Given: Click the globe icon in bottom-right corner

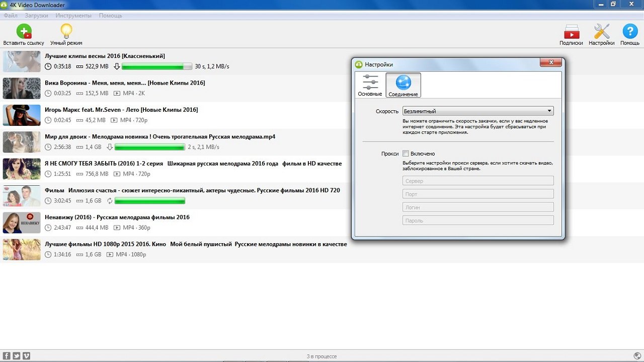Looking at the screenshot, I should 637,356.
